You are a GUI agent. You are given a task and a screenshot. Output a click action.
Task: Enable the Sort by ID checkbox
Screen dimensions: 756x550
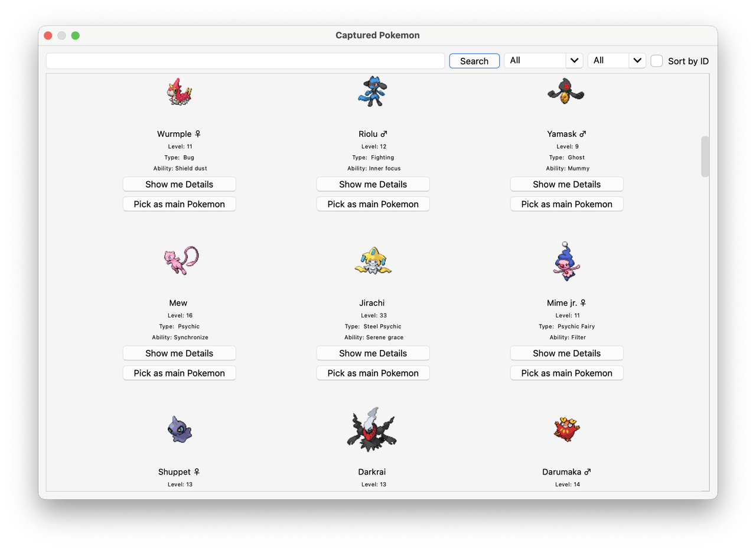click(x=656, y=61)
